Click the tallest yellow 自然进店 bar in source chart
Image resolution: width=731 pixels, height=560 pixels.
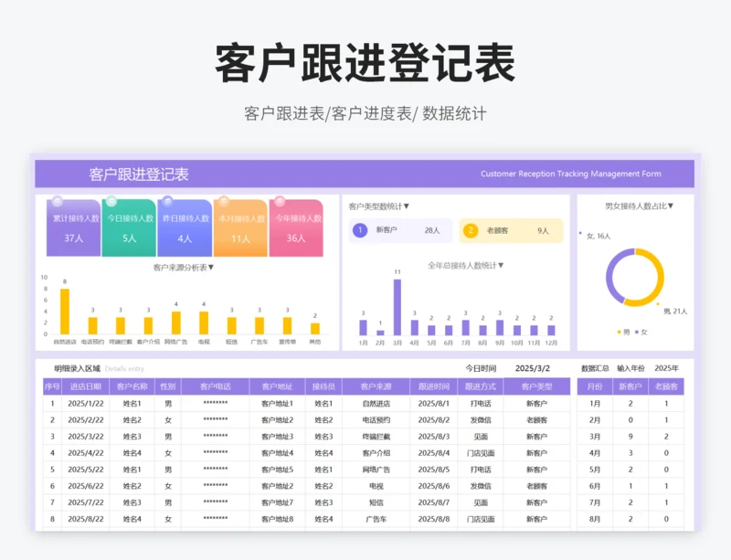point(65,312)
